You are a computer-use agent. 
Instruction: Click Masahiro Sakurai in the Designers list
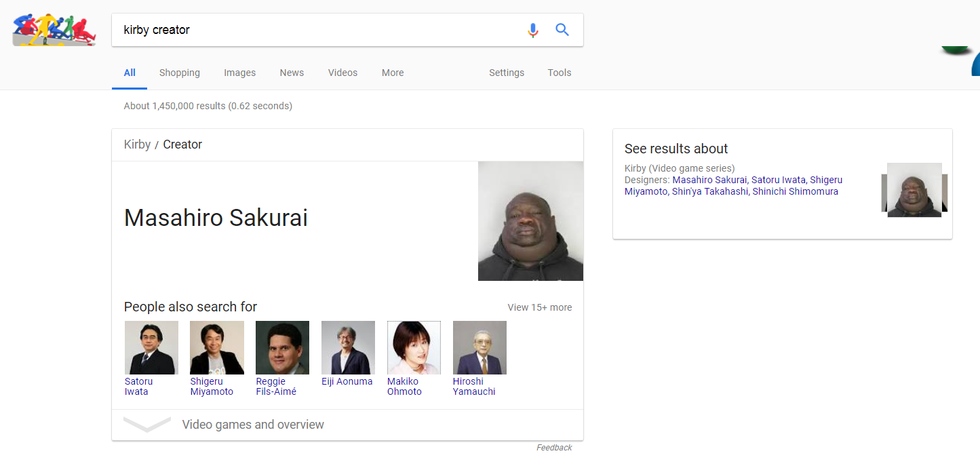pos(709,180)
